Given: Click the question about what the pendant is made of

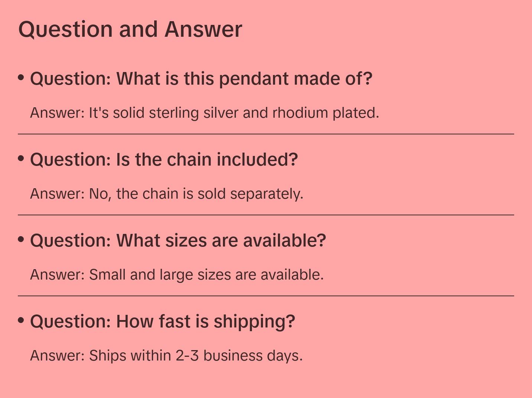Looking at the screenshot, I should coord(201,79).
